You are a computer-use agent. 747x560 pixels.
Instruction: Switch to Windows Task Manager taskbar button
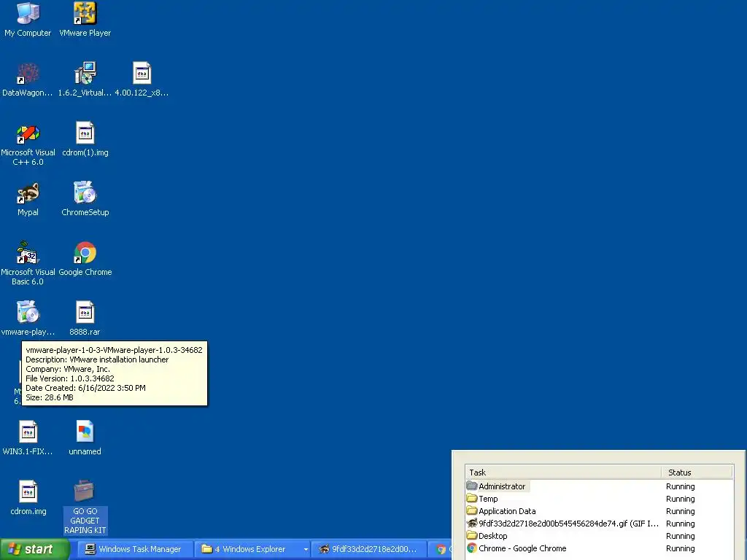[x=135, y=549]
